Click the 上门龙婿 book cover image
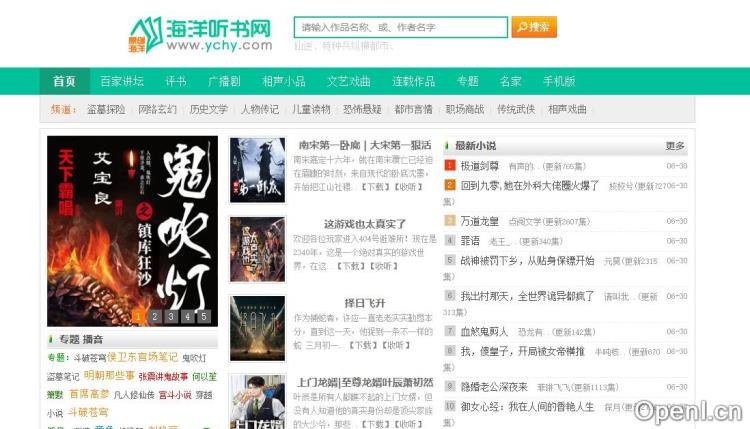 (x=257, y=401)
